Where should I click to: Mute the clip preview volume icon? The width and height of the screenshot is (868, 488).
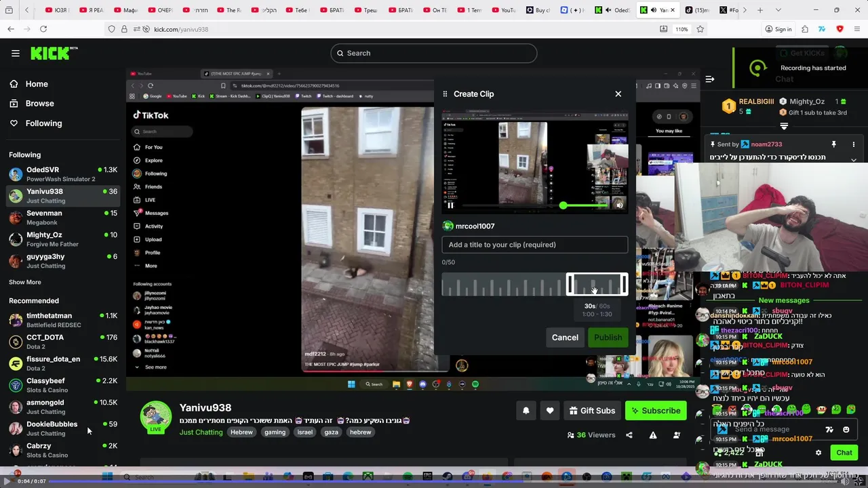coord(619,205)
